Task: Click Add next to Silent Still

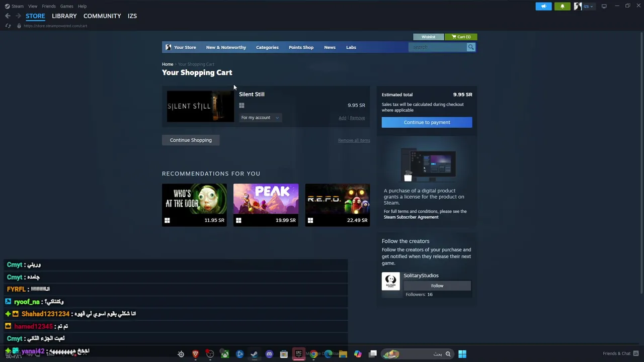Action: pos(342,118)
